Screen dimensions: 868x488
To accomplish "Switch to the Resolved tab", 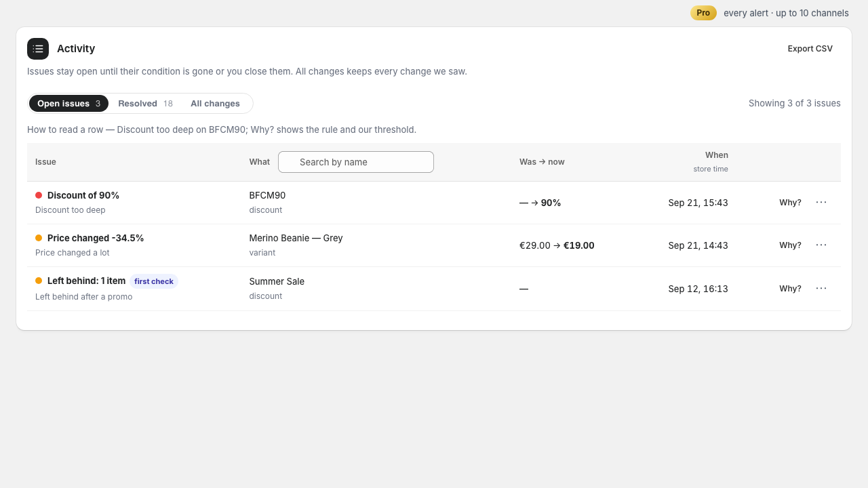I will pos(145,104).
